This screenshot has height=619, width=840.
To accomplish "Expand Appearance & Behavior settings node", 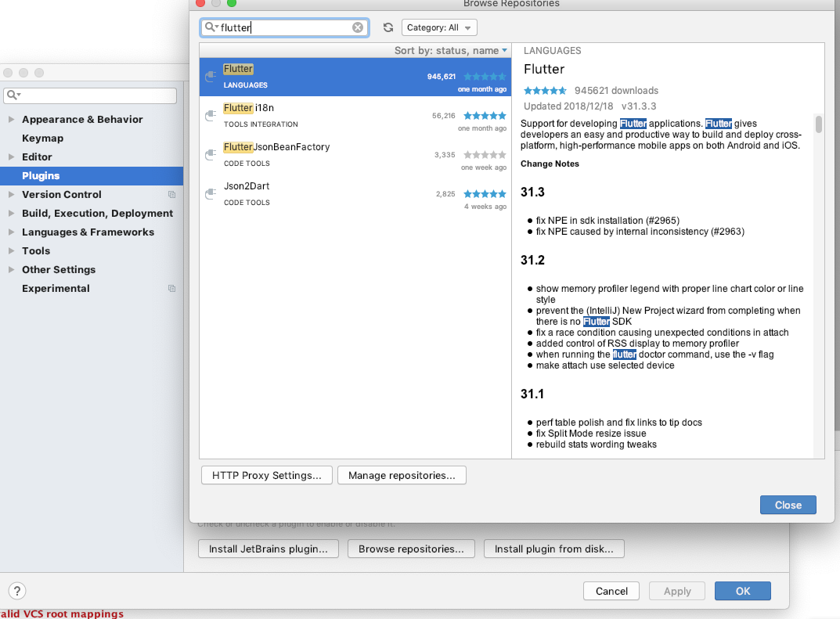I will click(x=11, y=120).
